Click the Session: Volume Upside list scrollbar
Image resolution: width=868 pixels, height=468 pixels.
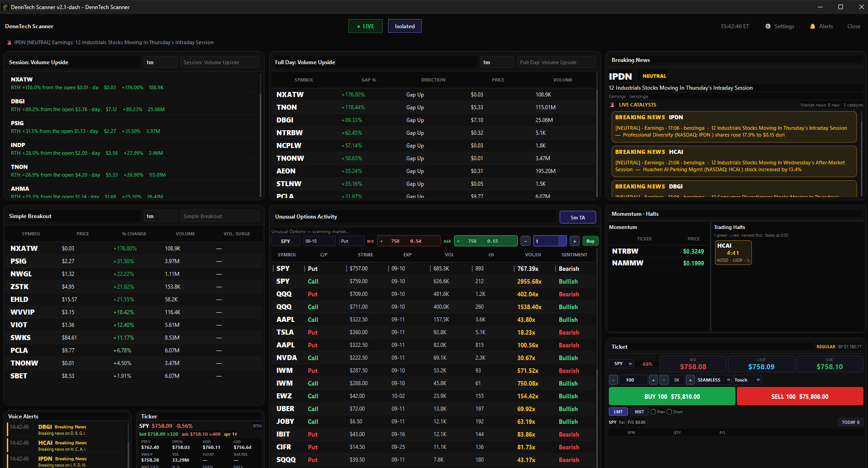tap(260, 135)
